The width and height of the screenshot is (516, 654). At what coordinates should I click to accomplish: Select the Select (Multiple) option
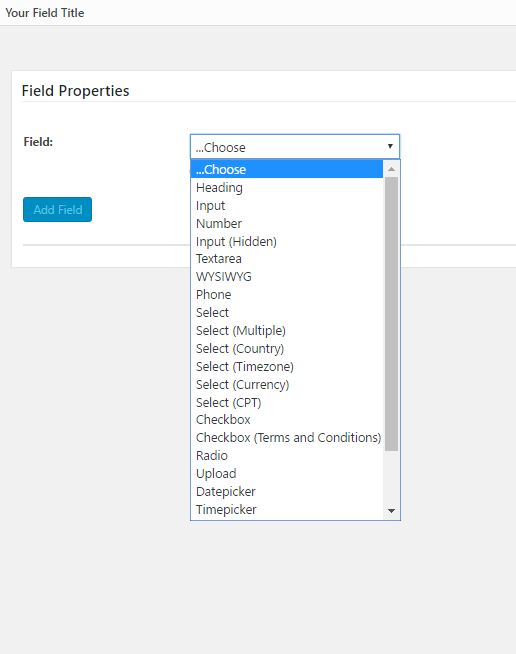(287, 330)
